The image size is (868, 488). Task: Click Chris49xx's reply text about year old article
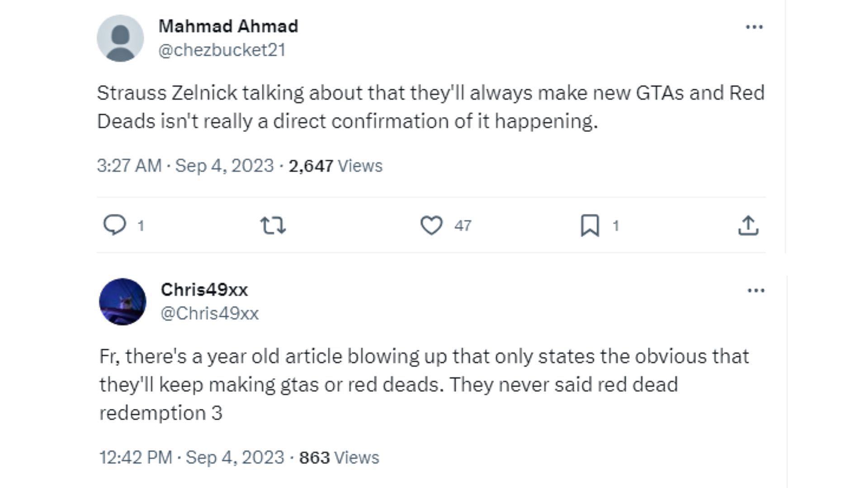click(x=424, y=385)
